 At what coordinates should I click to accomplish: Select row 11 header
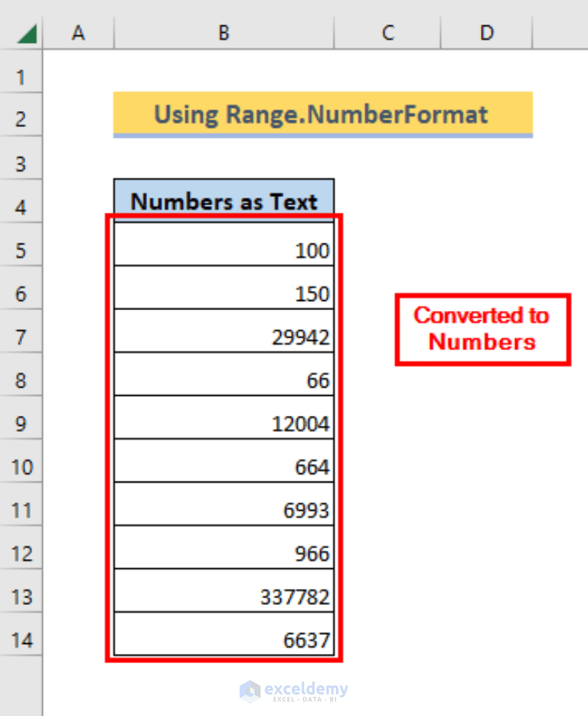point(21,505)
